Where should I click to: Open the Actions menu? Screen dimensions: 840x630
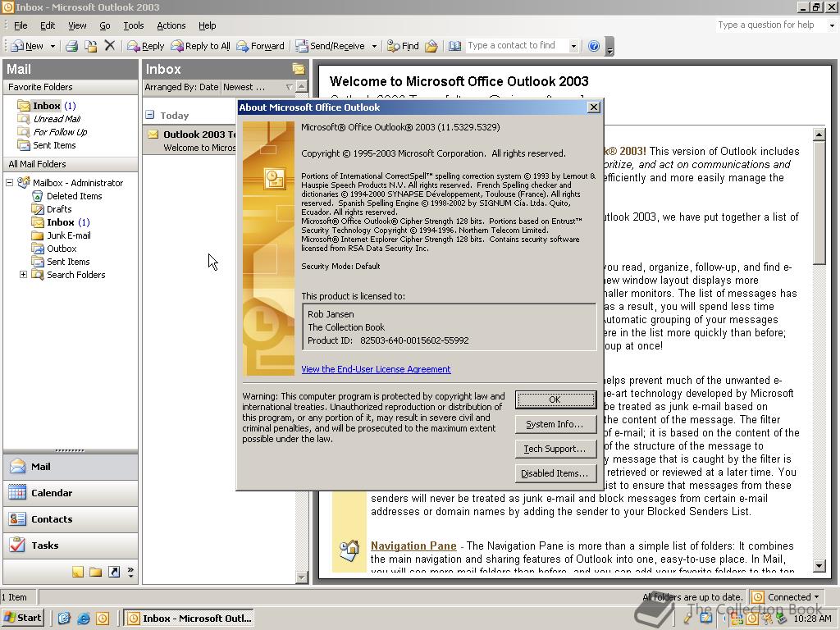point(171,25)
